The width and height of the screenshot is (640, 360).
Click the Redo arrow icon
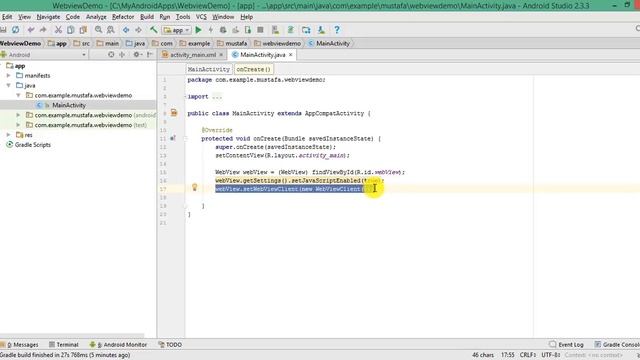(x=43, y=30)
